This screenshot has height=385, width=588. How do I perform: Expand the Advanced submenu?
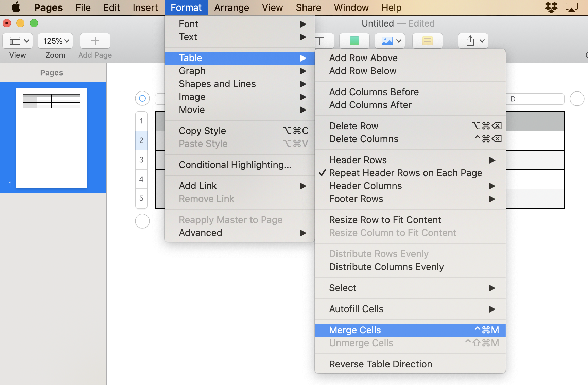point(240,233)
